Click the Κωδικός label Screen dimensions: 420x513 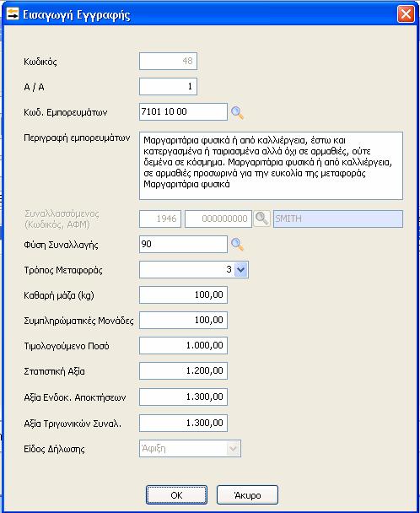(x=40, y=62)
